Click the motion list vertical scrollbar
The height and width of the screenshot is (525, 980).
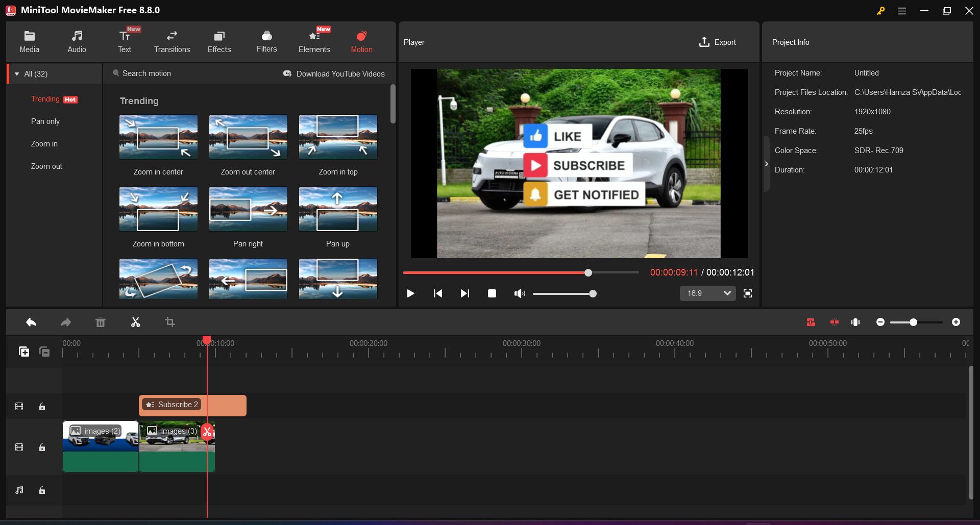click(393, 104)
